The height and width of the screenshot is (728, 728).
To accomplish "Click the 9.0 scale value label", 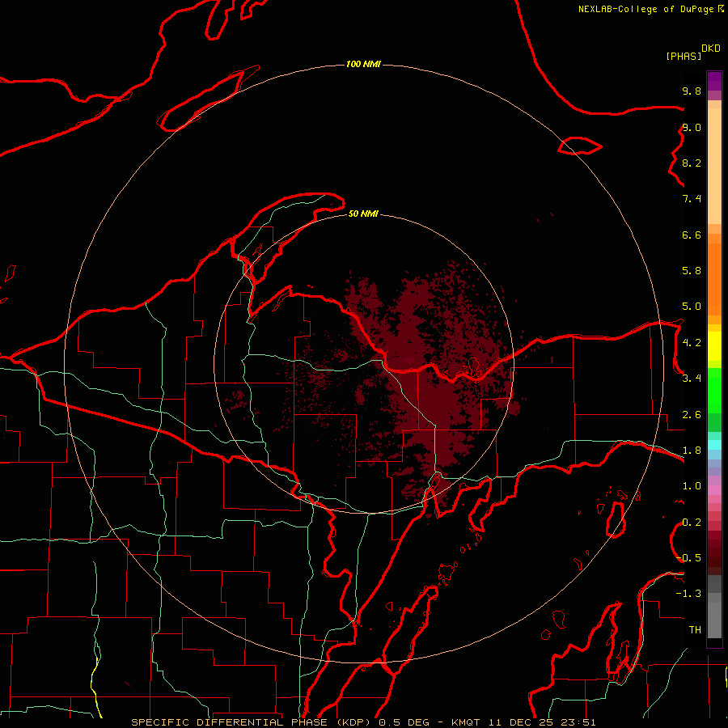I will coord(692,127).
